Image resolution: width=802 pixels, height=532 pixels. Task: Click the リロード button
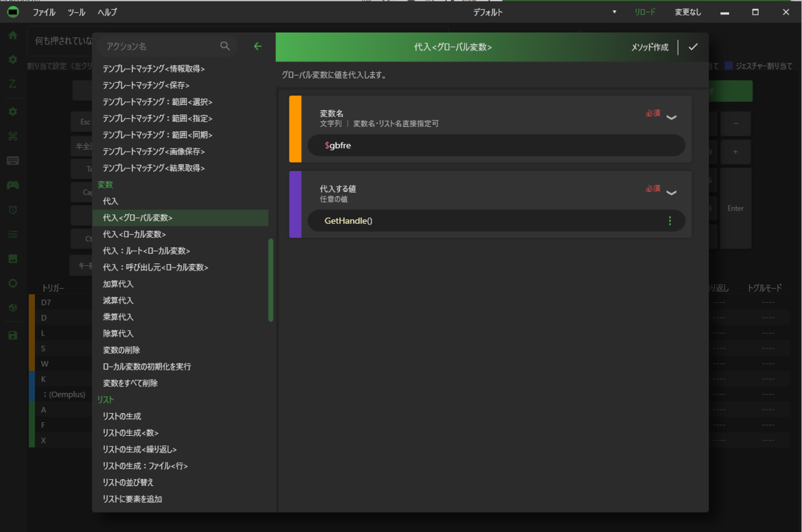point(645,12)
